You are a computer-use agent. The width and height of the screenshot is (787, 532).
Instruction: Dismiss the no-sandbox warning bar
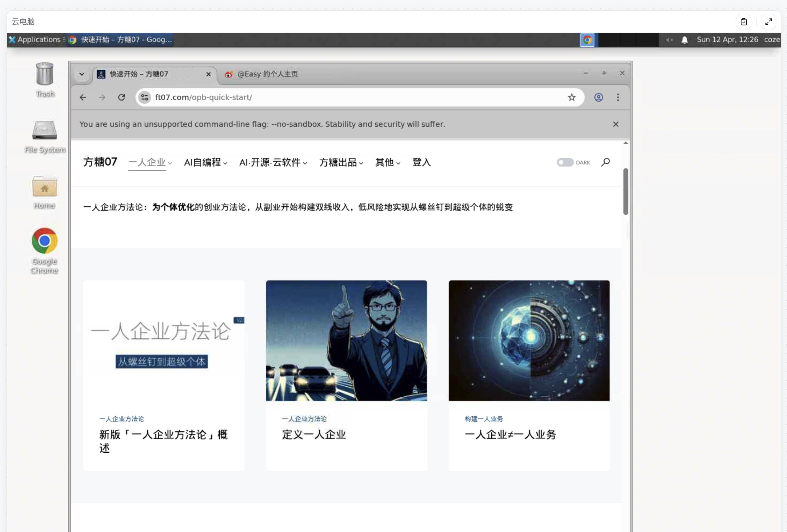pyautogui.click(x=615, y=124)
